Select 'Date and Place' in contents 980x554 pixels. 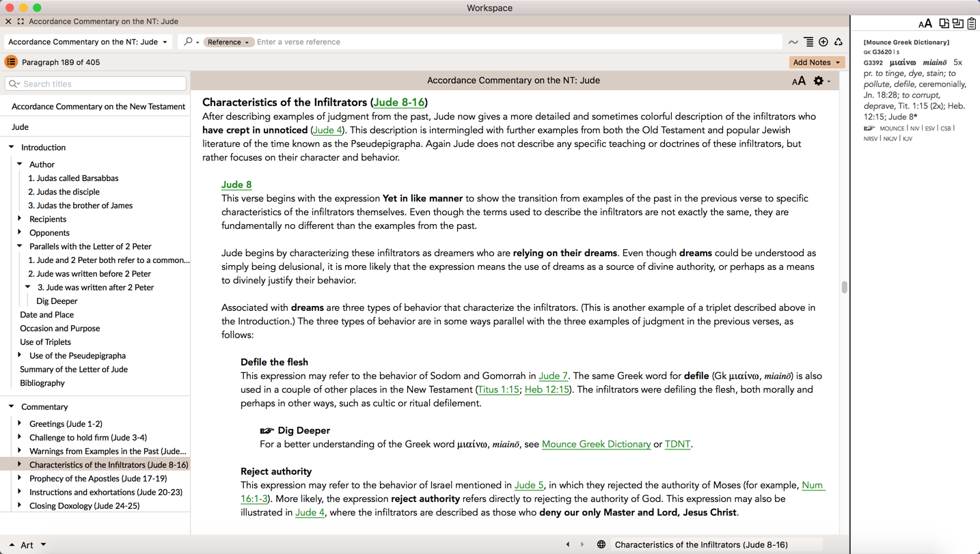click(x=46, y=315)
